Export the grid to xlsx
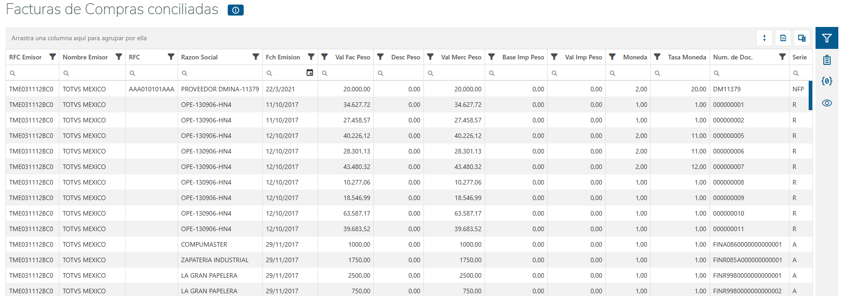Screen dimensions: 868x296 tap(783, 38)
